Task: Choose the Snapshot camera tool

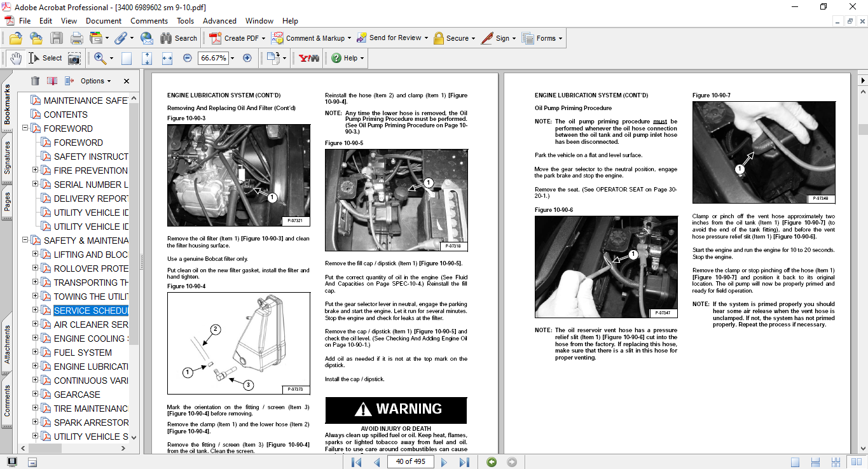Action: pos(74,58)
